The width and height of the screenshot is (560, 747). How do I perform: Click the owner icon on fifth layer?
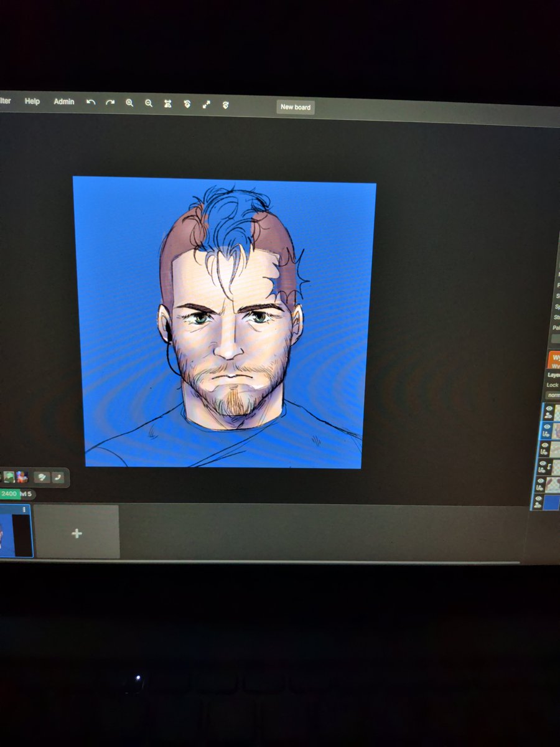pyautogui.click(x=539, y=488)
